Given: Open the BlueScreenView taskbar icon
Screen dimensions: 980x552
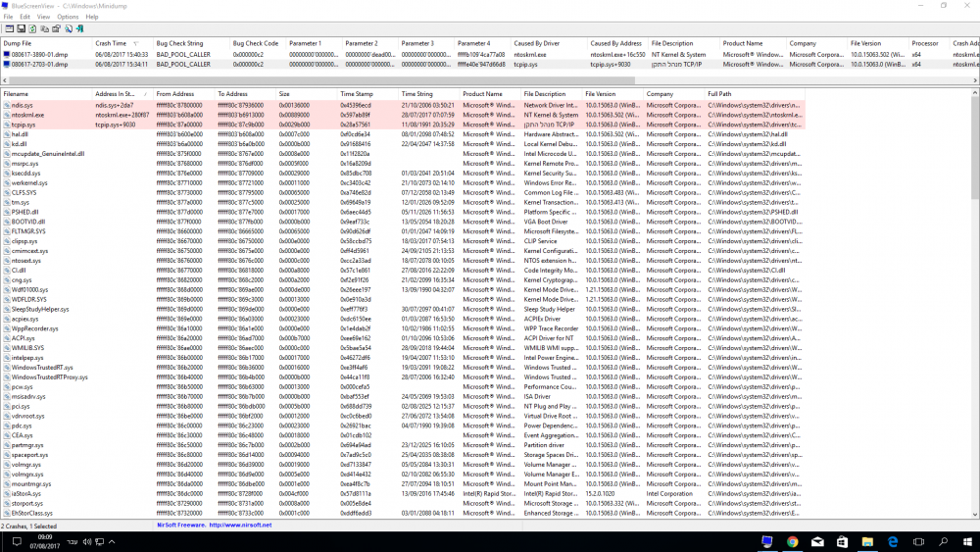Looking at the screenshot, I should (767, 542).
